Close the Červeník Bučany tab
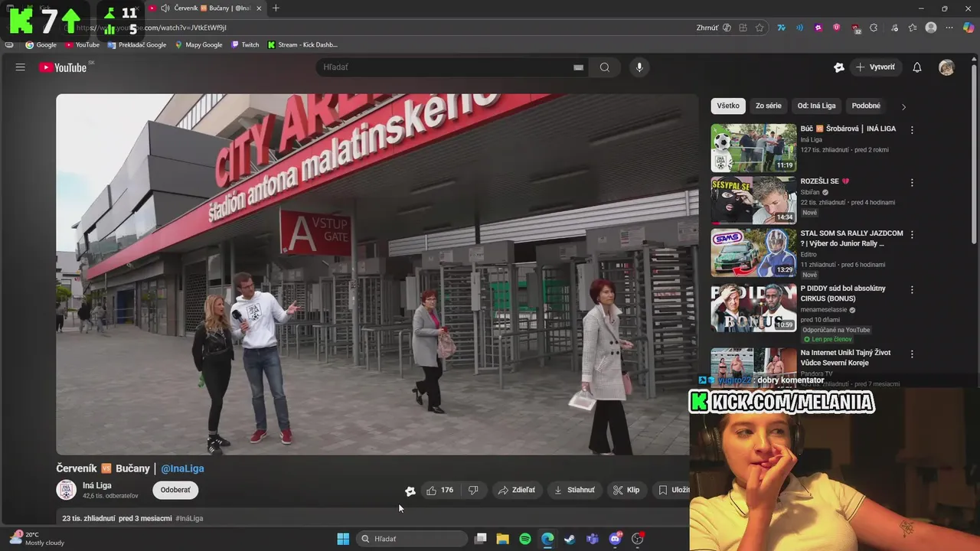This screenshot has height=551, width=980. point(259,8)
